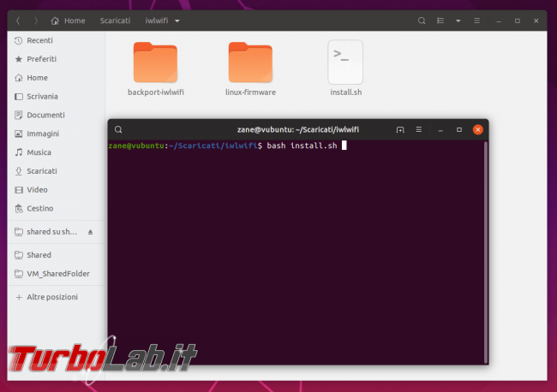Click the terminal search icon

pos(118,130)
